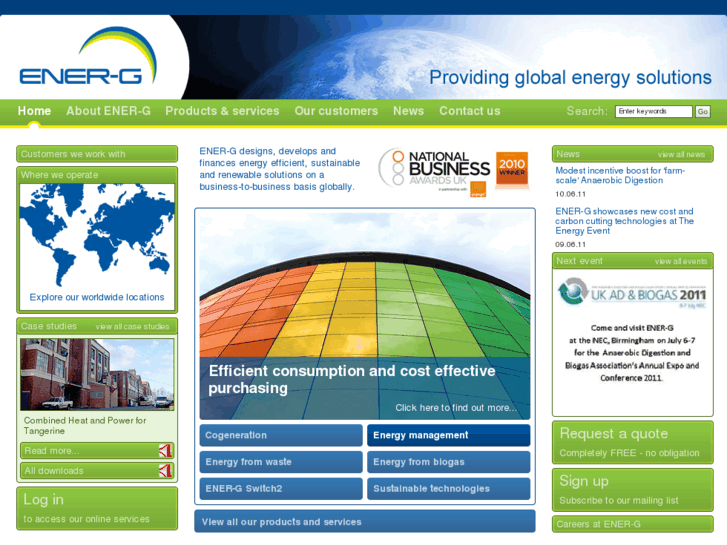Viewport: 727px width, 545px height.
Task: Click All downloads button
Action: click(97, 471)
